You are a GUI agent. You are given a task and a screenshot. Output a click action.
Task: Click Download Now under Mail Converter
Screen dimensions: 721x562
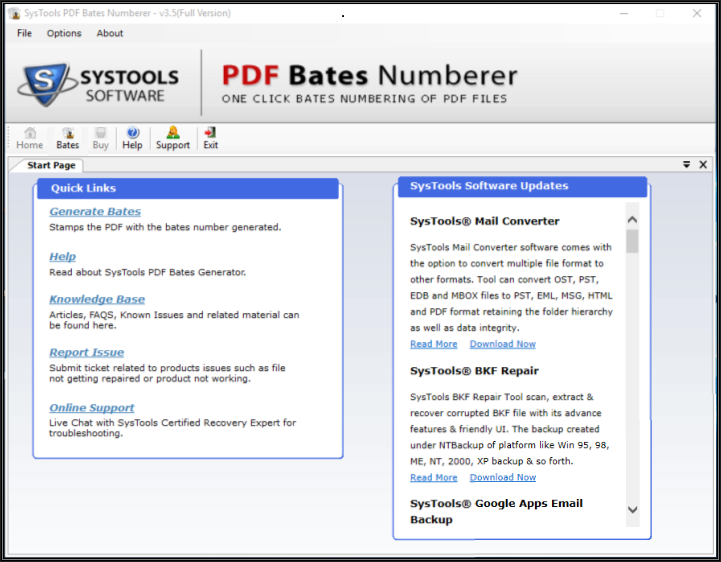click(x=503, y=344)
